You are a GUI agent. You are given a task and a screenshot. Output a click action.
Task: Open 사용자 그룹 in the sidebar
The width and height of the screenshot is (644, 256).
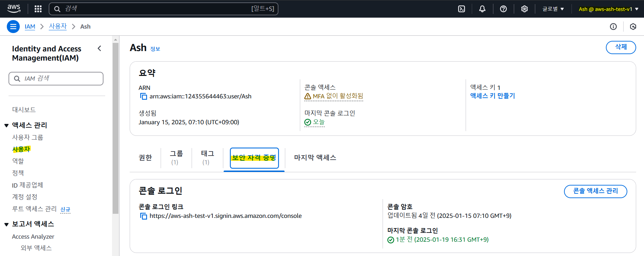28,138
